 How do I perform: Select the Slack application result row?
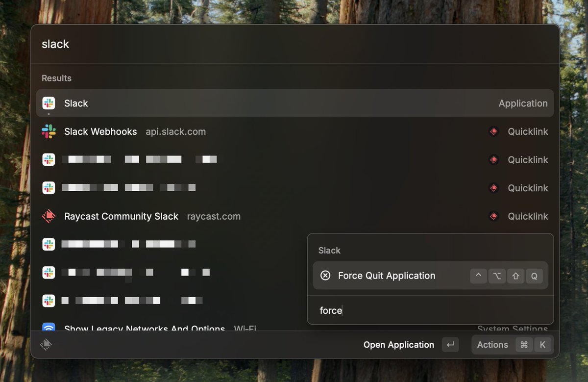tap(295, 103)
